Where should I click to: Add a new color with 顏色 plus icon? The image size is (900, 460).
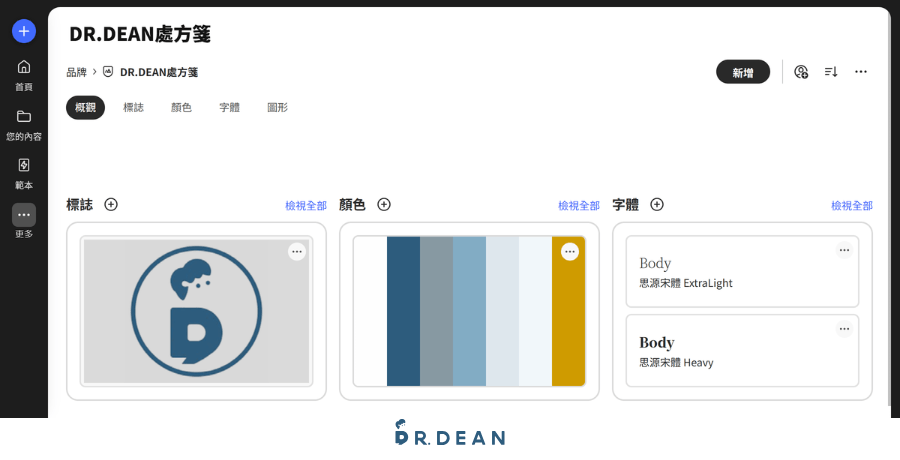[384, 204]
